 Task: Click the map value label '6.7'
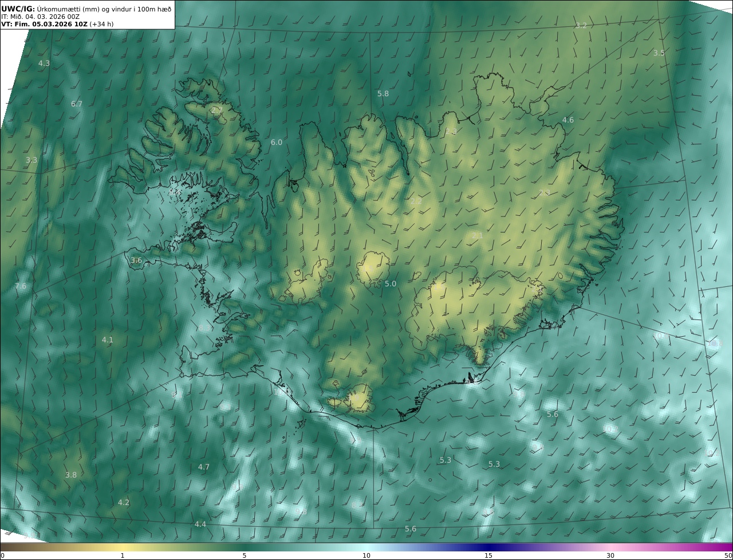(x=77, y=104)
